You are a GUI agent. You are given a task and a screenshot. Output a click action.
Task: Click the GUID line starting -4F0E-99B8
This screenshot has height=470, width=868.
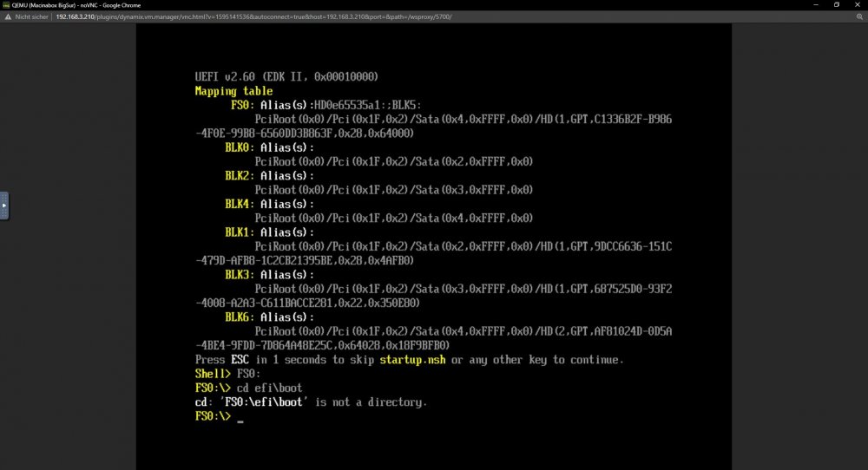coord(305,133)
